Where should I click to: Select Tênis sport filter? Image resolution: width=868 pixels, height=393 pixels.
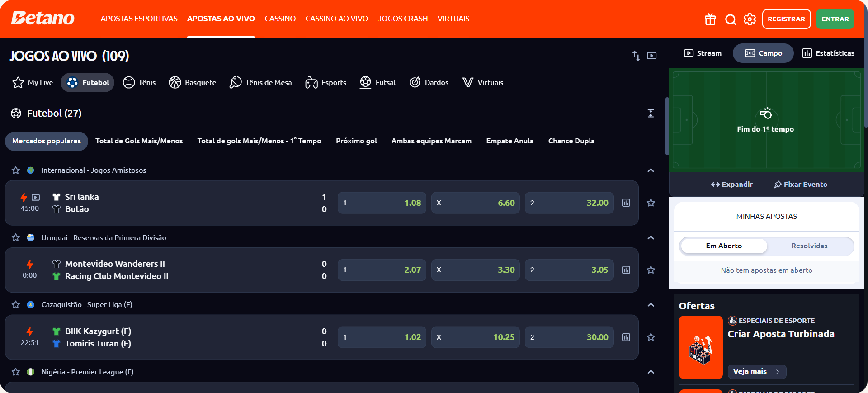(139, 82)
